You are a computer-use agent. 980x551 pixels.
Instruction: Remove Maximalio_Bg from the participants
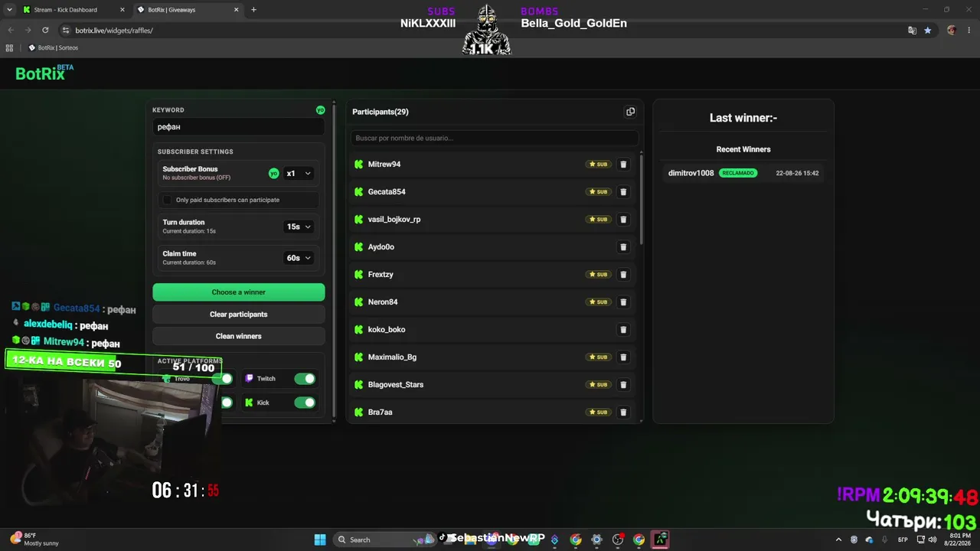[x=623, y=357]
